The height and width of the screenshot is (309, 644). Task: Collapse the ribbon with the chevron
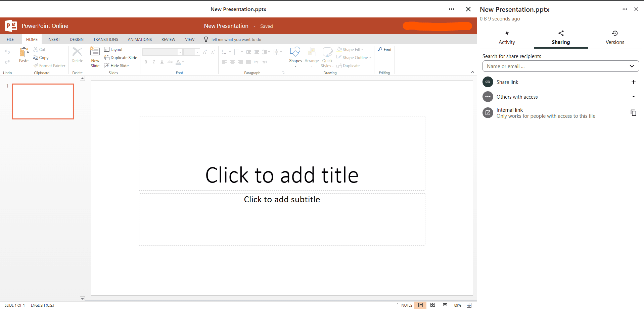472,72
